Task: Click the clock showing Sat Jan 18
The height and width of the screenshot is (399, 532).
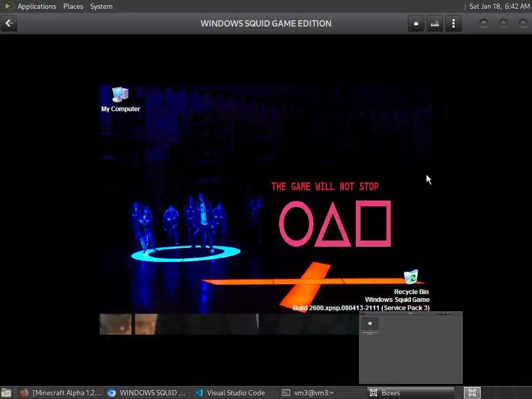Action: tap(499, 6)
